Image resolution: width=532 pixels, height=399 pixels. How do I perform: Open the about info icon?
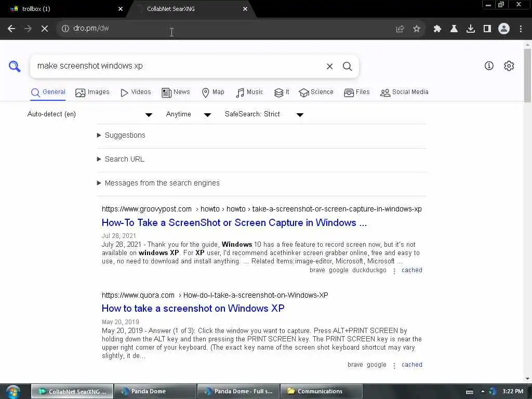click(489, 66)
